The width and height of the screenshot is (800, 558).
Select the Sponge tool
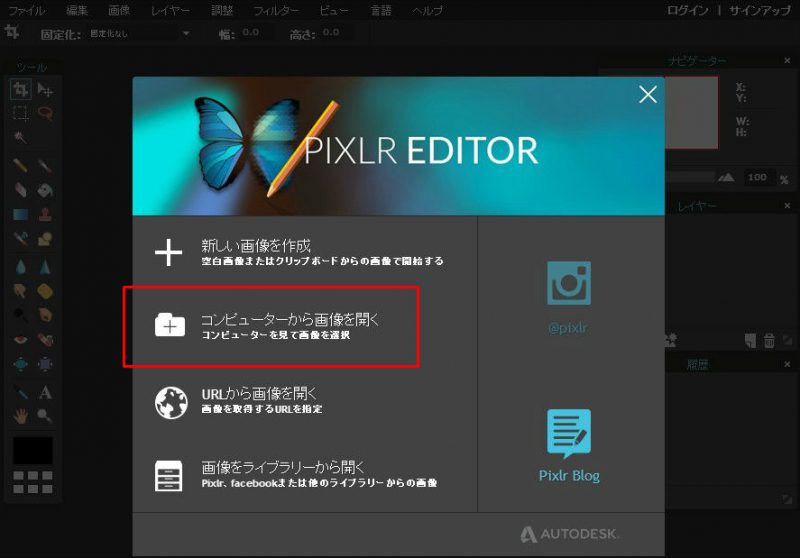45,291
